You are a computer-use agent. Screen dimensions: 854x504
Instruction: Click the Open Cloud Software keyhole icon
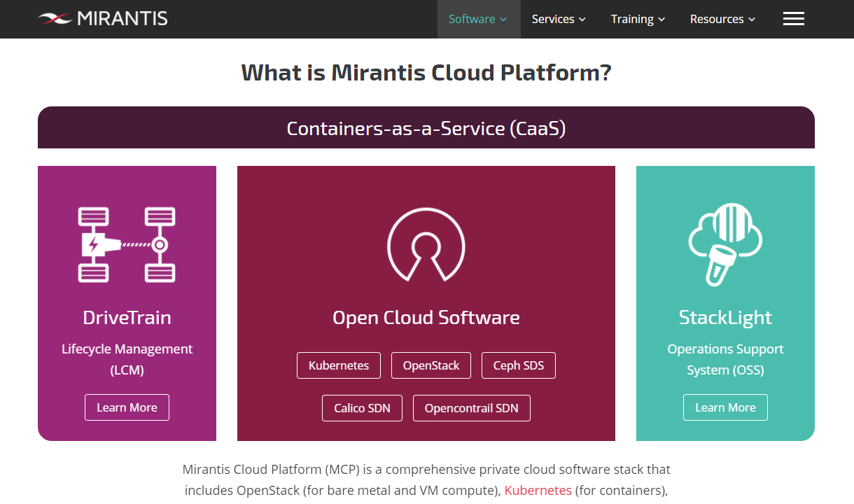426,244
